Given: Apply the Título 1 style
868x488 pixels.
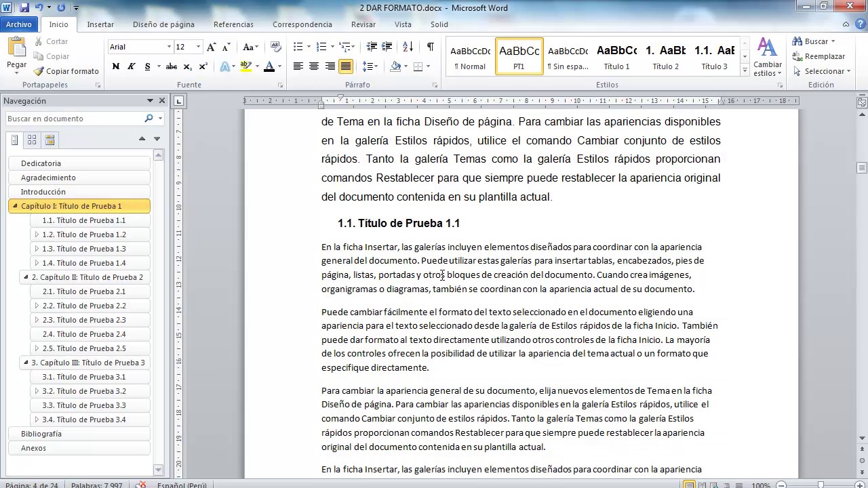Looking at the screenshot, I should click(x=616, y=57).
